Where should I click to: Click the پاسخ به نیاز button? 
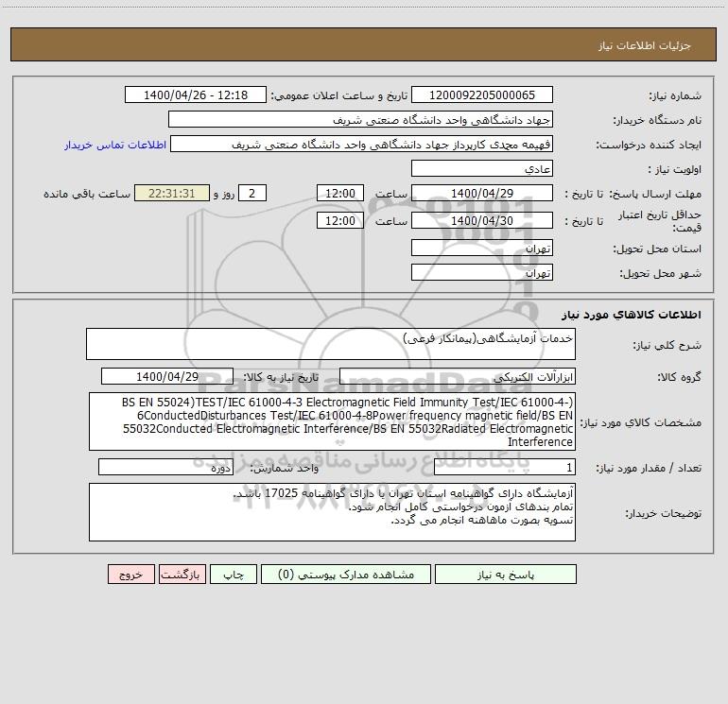[x=505, y=574]
